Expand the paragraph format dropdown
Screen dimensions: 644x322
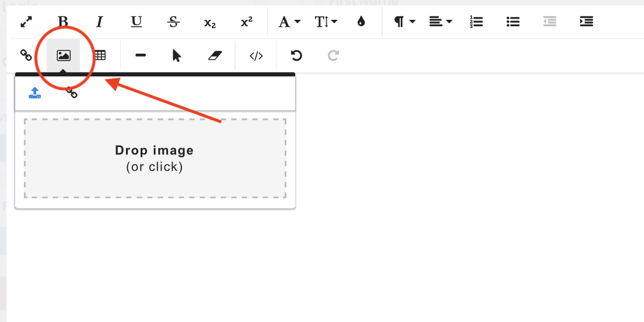coord(404,22)
